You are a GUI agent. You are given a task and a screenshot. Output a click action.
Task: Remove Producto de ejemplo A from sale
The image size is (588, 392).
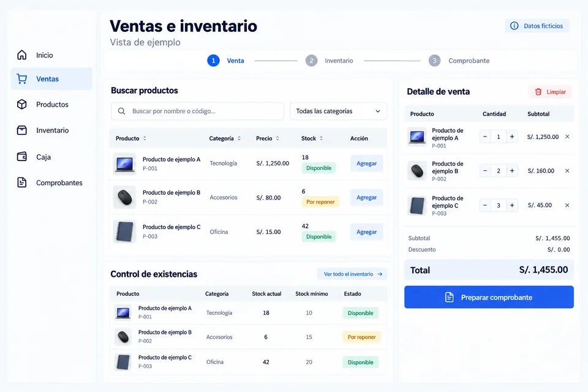(x=567, y=137)
